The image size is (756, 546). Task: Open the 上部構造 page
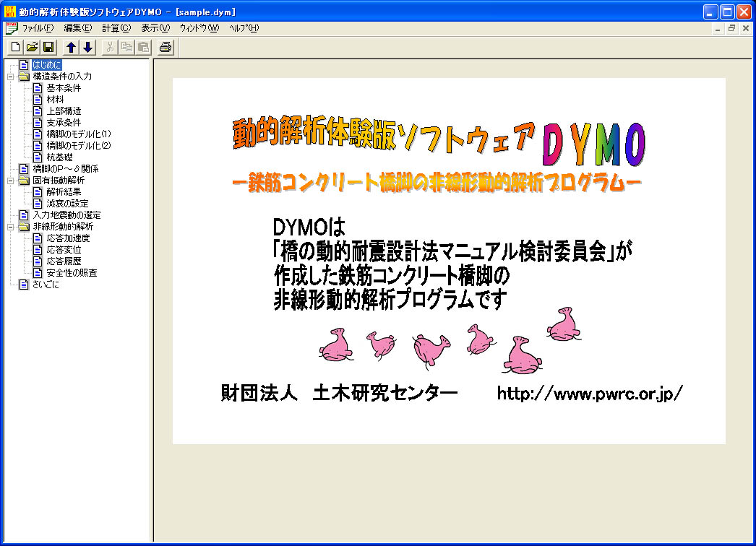coord(64,110)
